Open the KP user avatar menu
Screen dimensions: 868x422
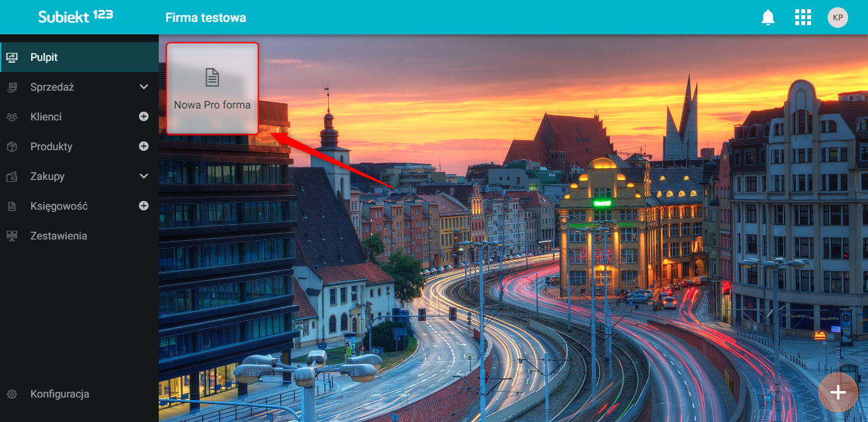click(x=838, y=18)
